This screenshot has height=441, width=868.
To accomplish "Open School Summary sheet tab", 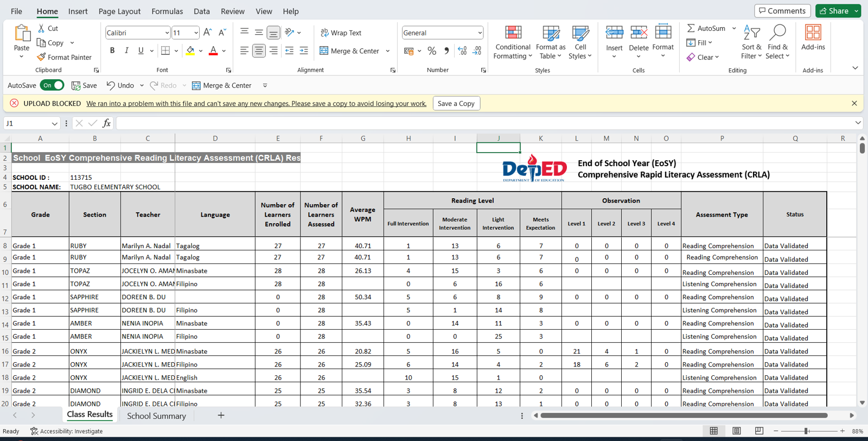I will pos(156,415).
